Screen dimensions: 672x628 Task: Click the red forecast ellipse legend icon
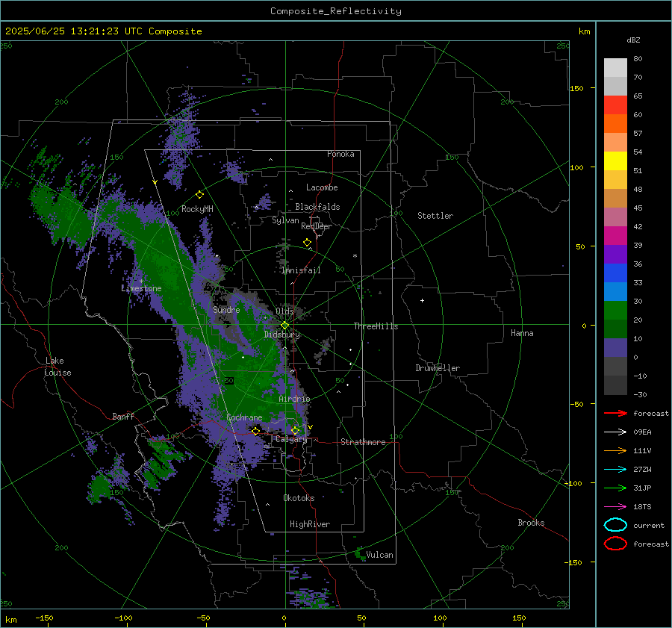615,544
